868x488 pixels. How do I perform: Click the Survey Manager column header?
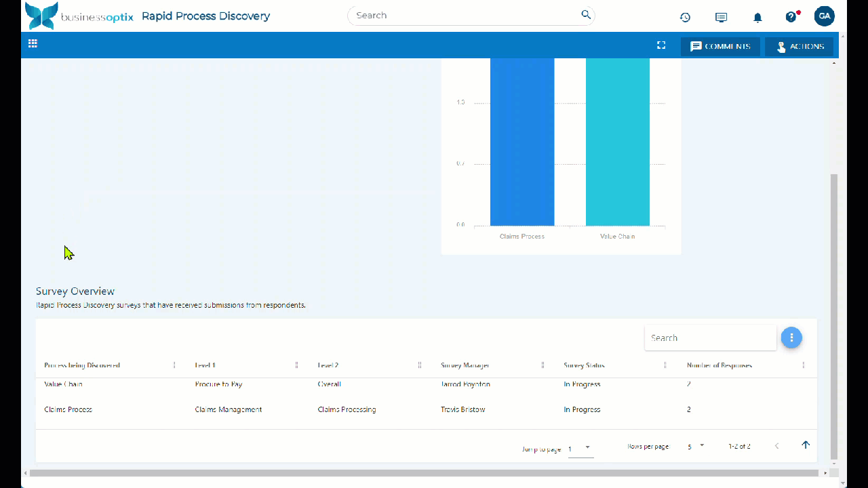pyautogui.click(x=465, y=365)
